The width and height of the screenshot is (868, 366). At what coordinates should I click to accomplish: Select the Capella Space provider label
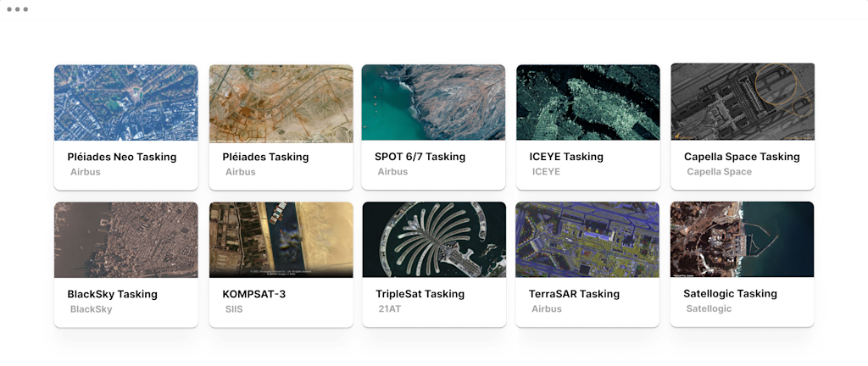click(x=719, y=171)
